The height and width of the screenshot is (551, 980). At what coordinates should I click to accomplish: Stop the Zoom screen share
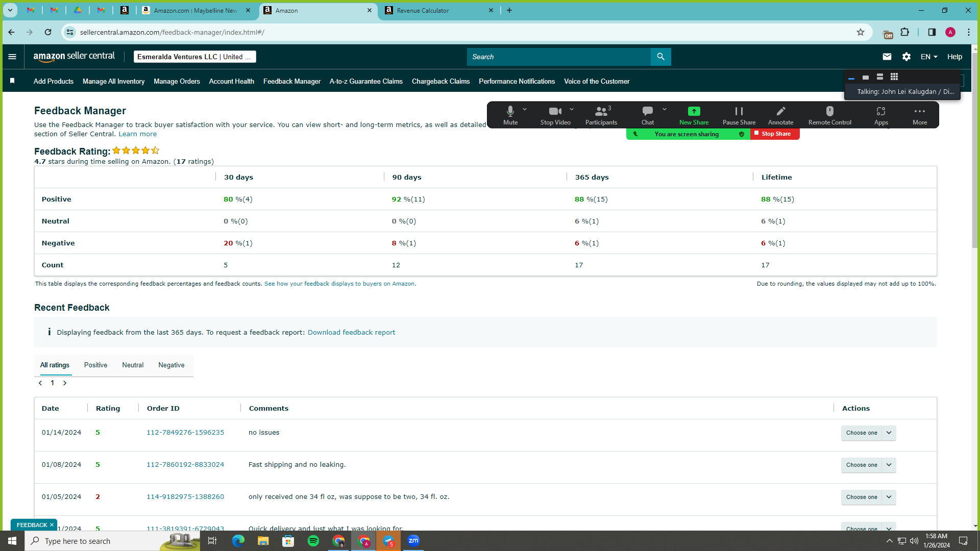click(x=775, y=134)
